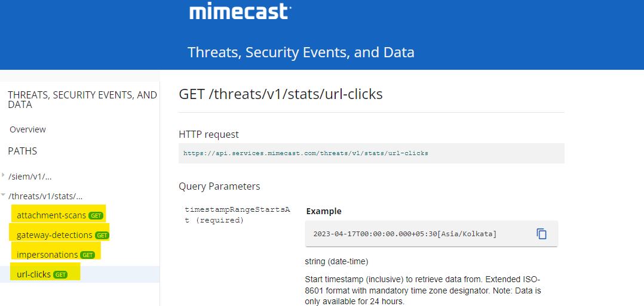Open the gateway-detections endpoint
Screen dimensions: 644x306
[x=54, y=235]
